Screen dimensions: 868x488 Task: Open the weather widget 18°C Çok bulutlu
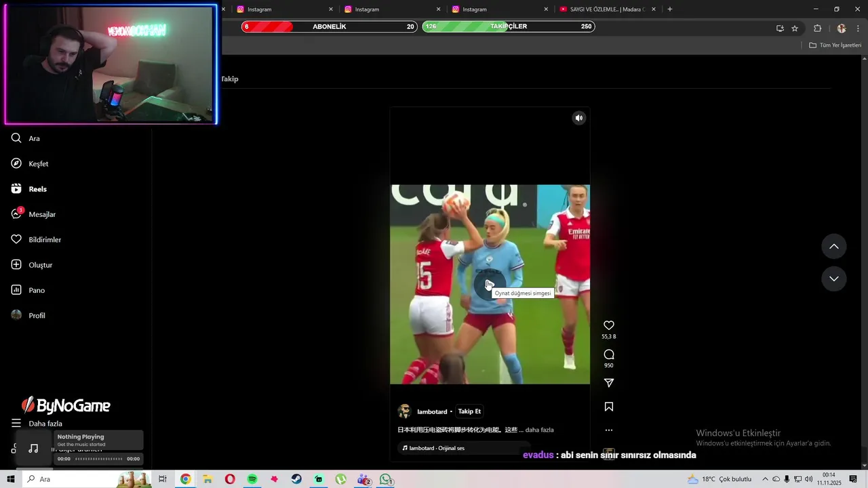[719, 479]
